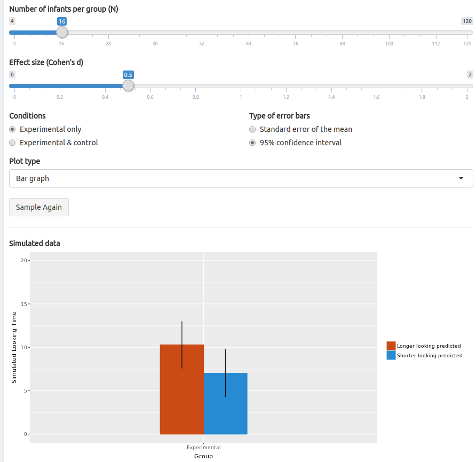
Task: Click the Longer looking predicted legend label
Action: pyautogui.click(x=429, y=346)
